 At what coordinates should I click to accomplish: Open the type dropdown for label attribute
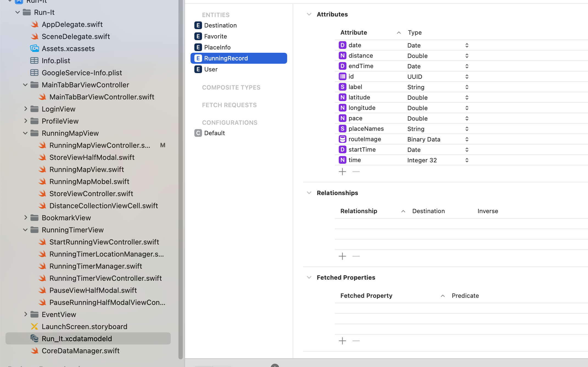point(467,87)
